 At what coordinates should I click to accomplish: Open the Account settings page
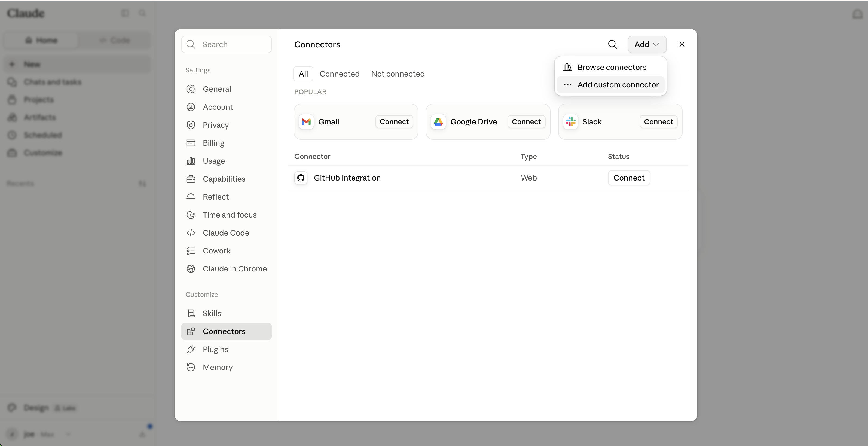pyautogui.click(x=226, y=107)
